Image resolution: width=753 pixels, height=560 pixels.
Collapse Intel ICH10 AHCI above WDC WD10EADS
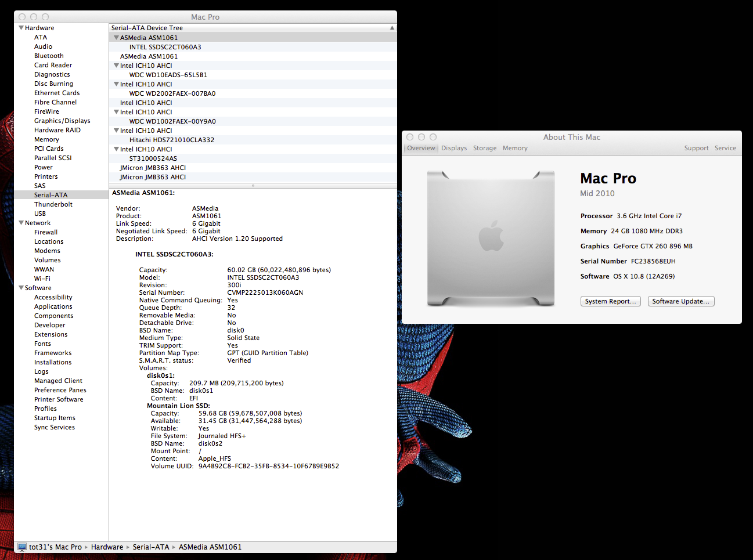pyautogui.click(x=116, y=66)
